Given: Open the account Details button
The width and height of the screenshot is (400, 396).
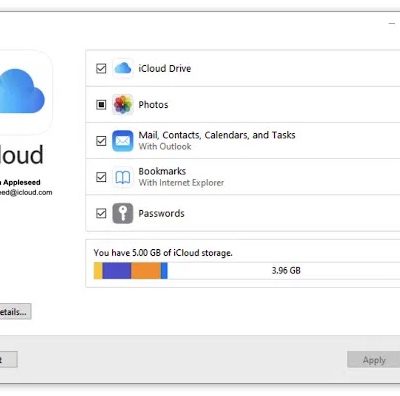Looking at the screenshot, I should (15, 312).
